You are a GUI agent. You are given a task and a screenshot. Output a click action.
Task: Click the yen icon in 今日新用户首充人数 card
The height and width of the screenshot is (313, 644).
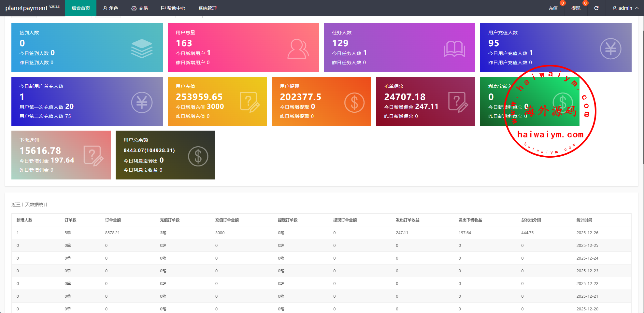pos(142,103)
